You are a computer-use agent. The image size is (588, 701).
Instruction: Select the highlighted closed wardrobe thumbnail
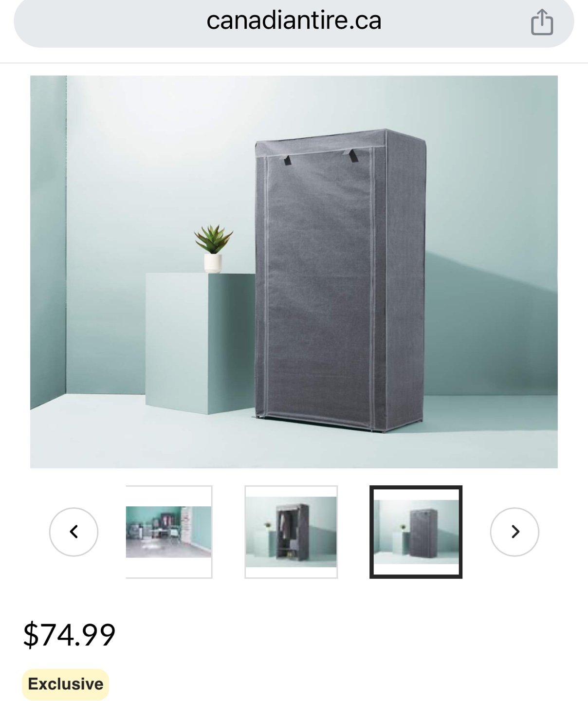416,532
